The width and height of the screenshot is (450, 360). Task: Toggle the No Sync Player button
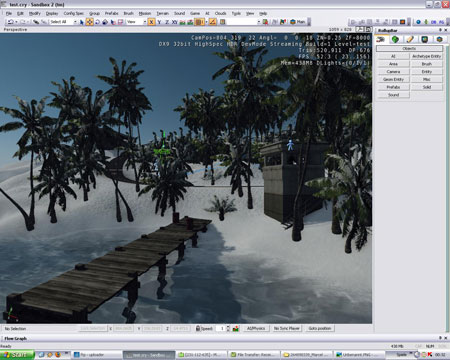tap(287, 328)
